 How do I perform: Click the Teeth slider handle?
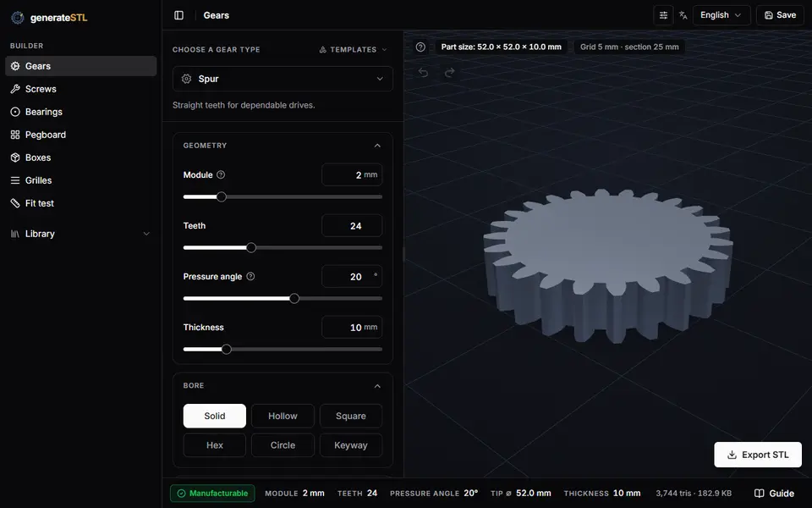[x=251, y=248]
